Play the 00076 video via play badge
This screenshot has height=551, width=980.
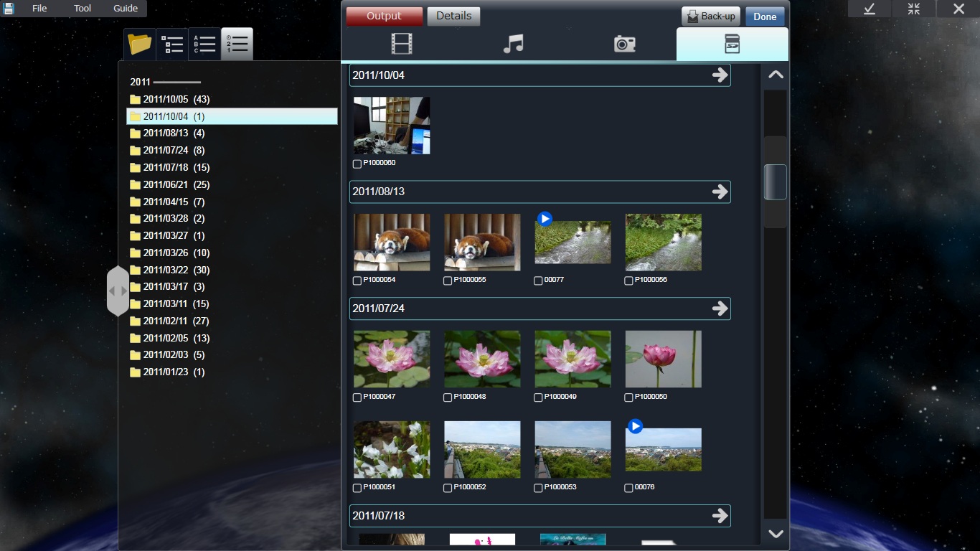(x=635, y=427)
